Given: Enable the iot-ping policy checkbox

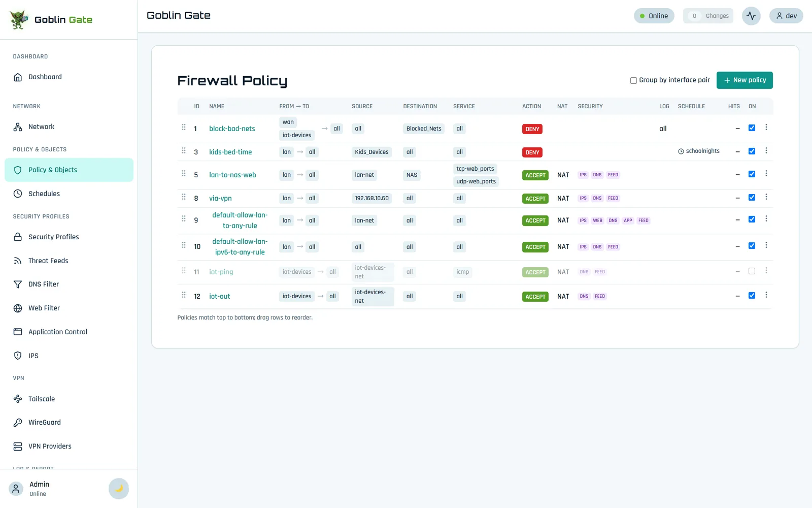Looking at the screenshot, I should pos(752,271).
